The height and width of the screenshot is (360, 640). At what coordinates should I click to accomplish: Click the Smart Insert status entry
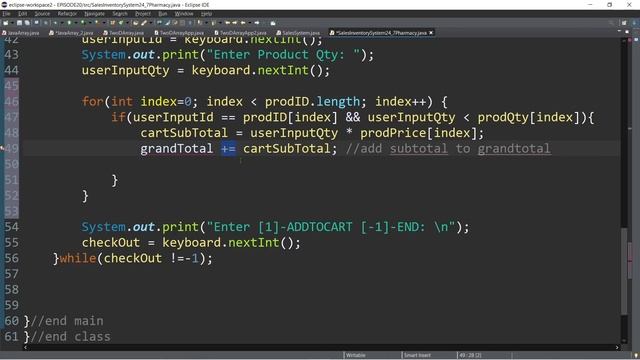(x=417, y=356)
